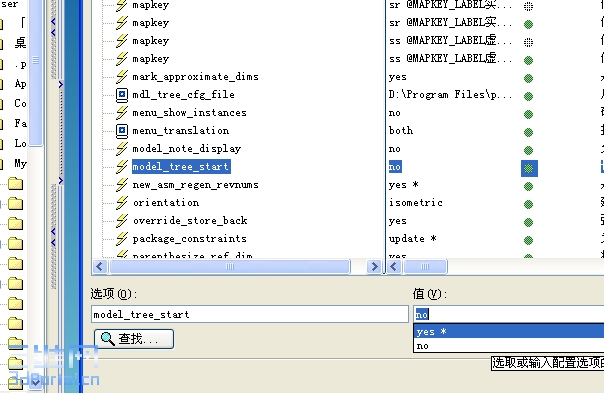Click the green status dot for menu_show_instances
The height and width of the screenshot is (395, 604).
pyautogui.click(x=528, y=114)
